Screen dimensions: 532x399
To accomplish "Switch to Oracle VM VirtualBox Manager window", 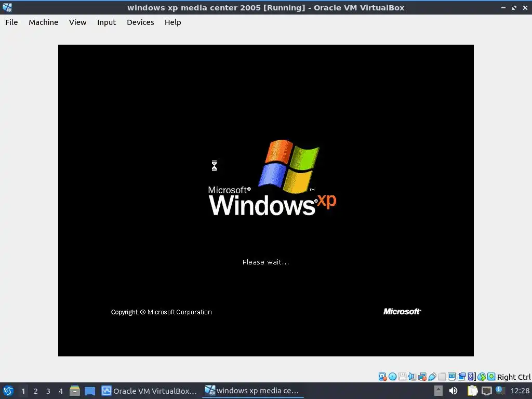I will point(149,391).
